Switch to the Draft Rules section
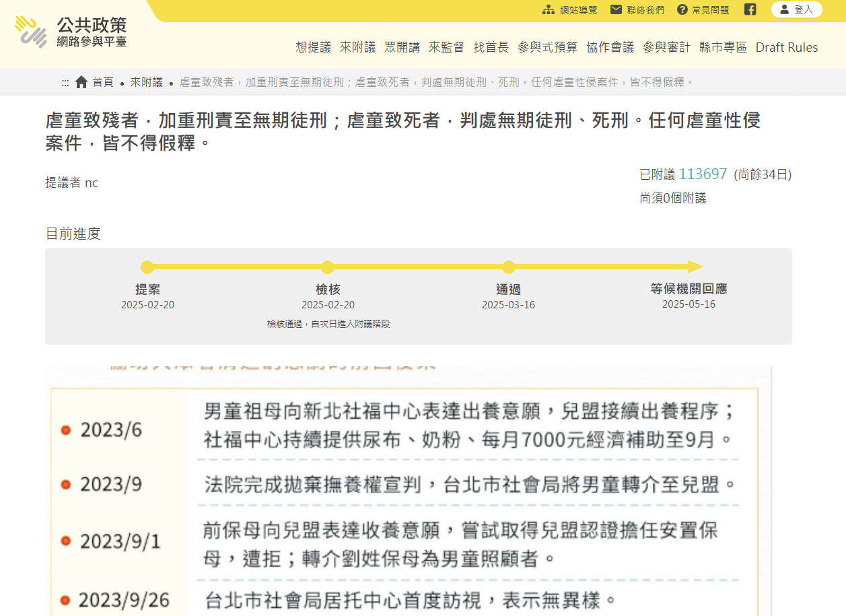 coord(786,48)
